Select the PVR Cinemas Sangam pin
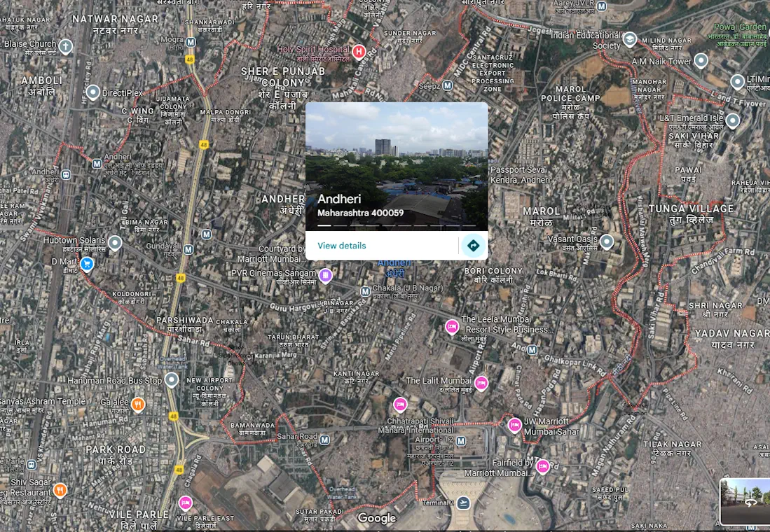The width and height of the screenshot is (770, 532). click(x=325, y=275)
